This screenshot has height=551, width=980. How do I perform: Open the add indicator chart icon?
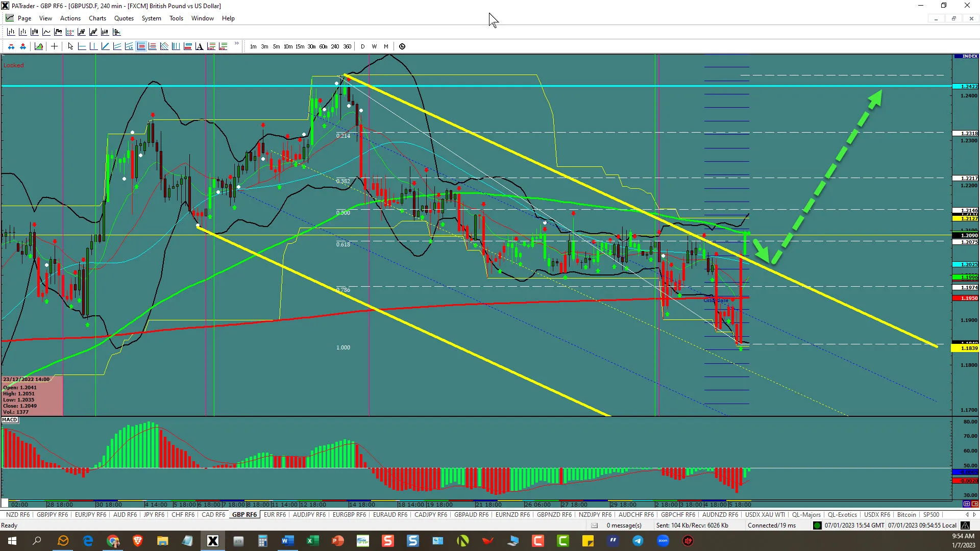(x=39, y=46)
